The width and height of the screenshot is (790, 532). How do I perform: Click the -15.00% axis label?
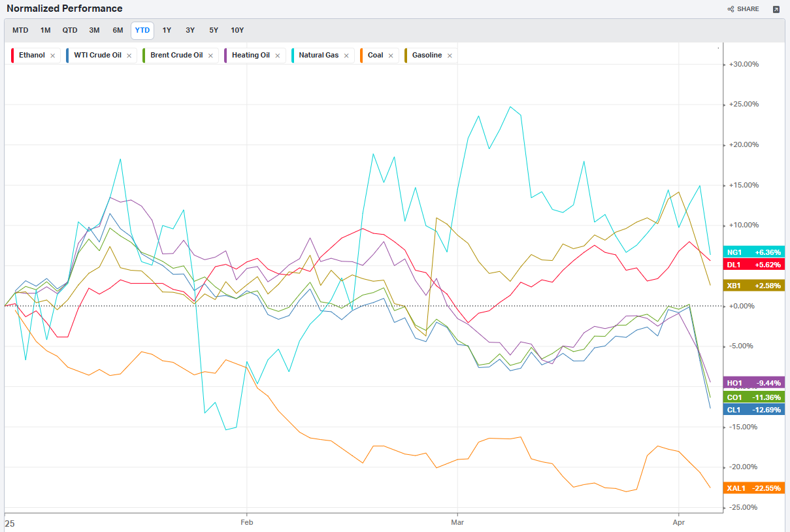pyautogui.click(x=744, y=427)
